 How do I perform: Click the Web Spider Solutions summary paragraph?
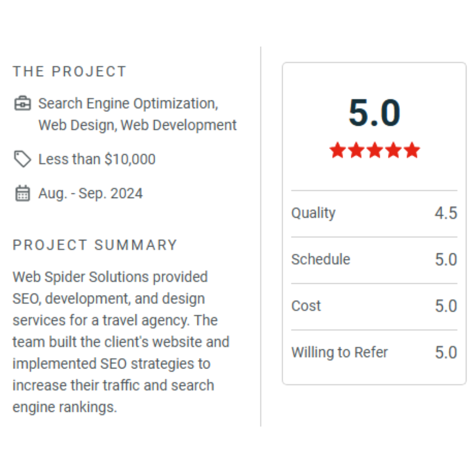click(x=121, y=342)
